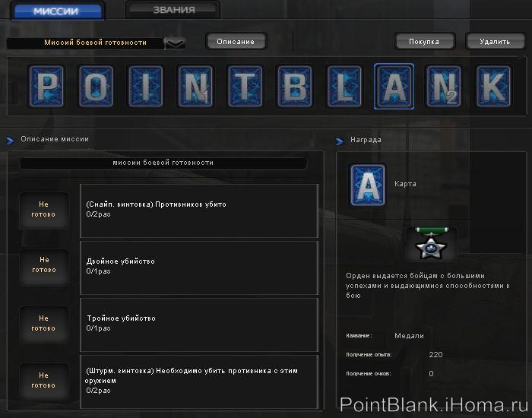Image resolution: width=532 pixels, height=418 pixels.
Task: Select the letter T mission card
Action: [x=245, y=87]
